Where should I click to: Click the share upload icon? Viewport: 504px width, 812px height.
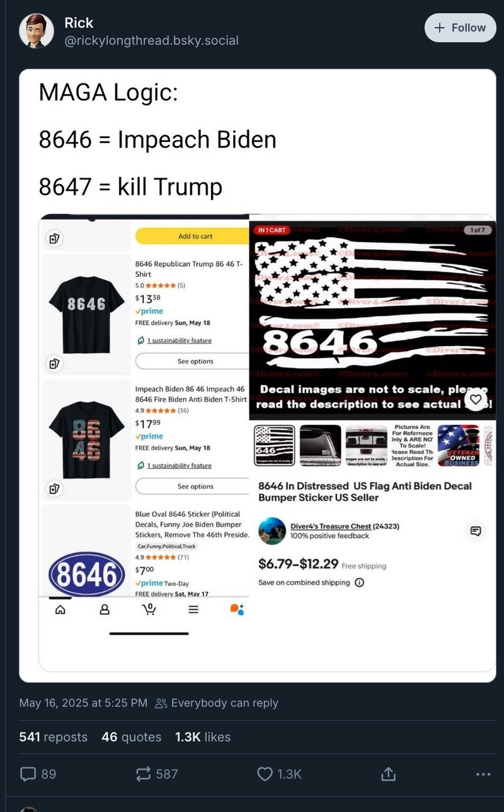coord(388,773)
